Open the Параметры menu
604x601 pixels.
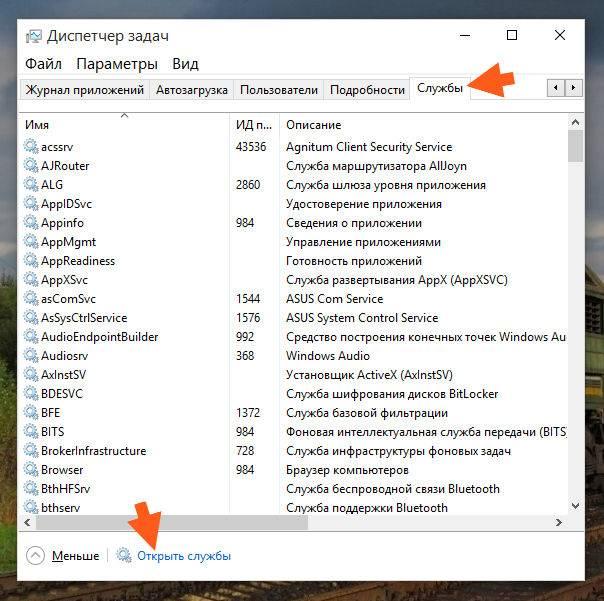tap(117, 64)
